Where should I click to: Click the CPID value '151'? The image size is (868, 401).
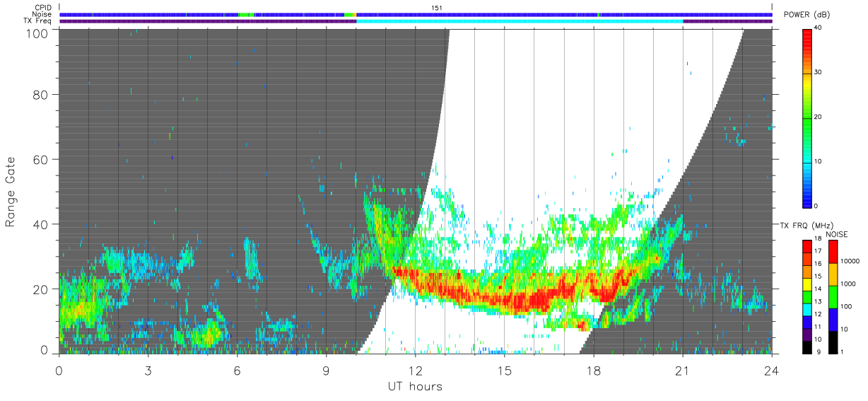[437, 8]
